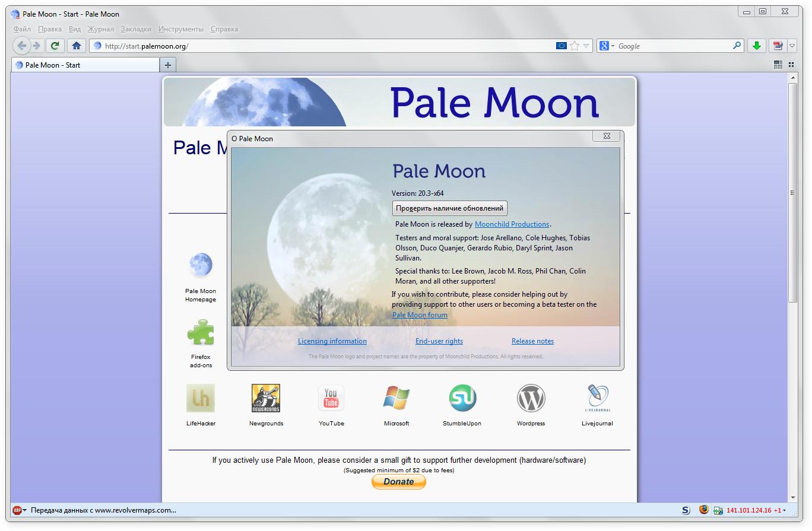Expand the arrow beside the red page-edit icon

coord(792,46)
